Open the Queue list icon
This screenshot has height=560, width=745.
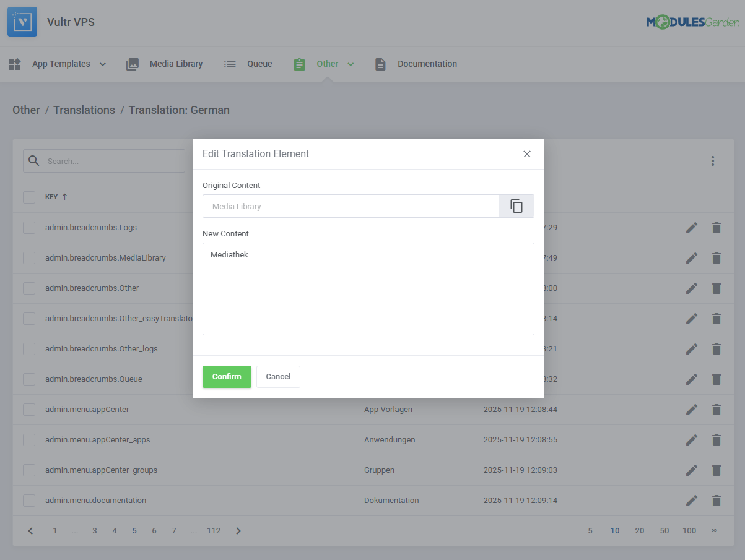[x=230, y=63]
